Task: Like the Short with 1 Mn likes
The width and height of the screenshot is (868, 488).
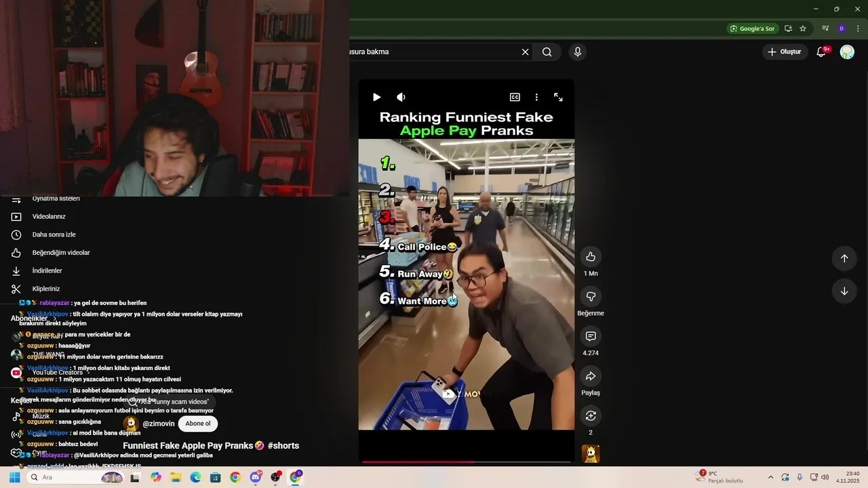Action: pos(591,256)
